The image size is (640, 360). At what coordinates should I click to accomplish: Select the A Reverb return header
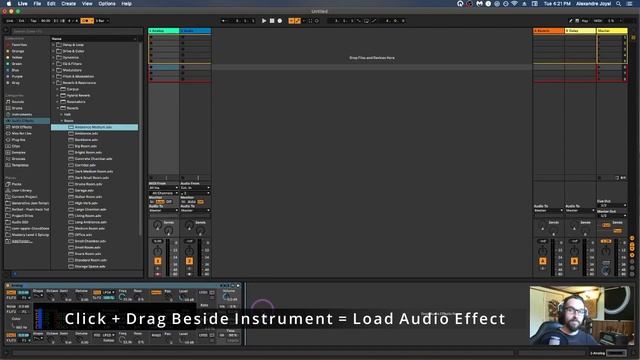(549, 31)
